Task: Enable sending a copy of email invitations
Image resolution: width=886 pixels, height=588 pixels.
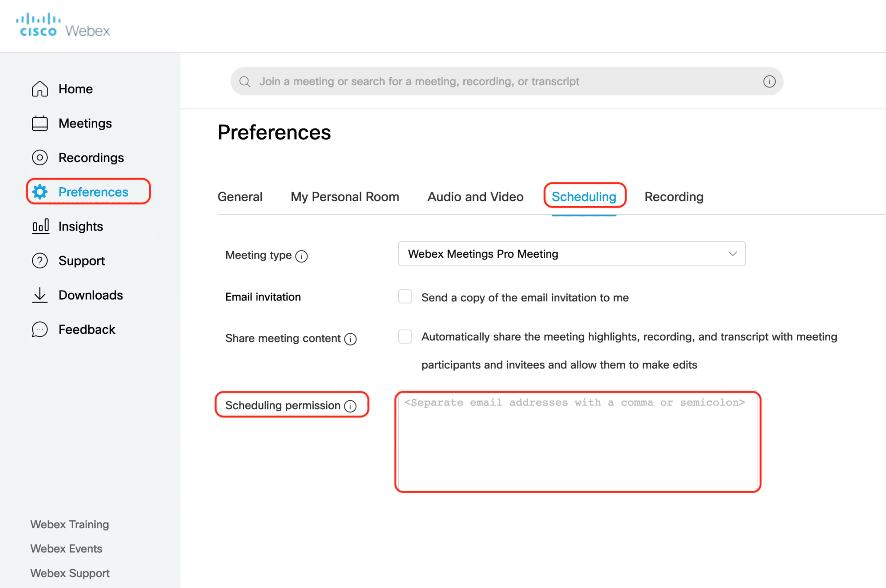Action: 405,297
